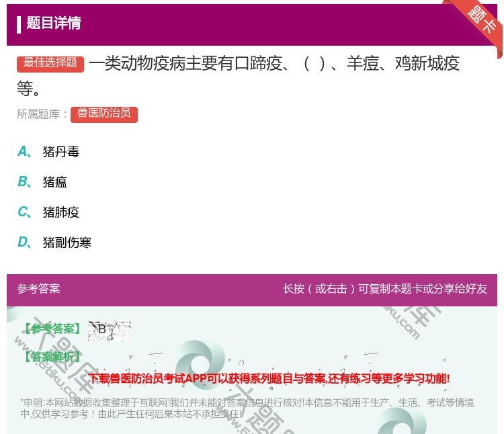This screenshot has height=434, width=504.
Task: Choose option C 猪肺疫
Action: [x=48, y=212]
